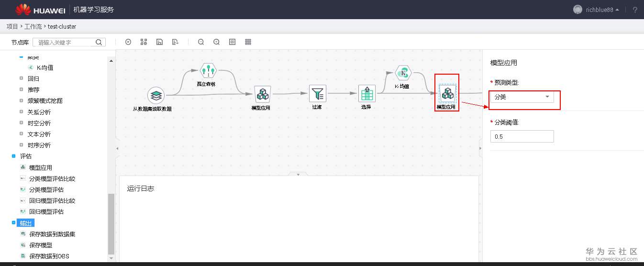Collapse the 输出 category
This screenshot has width=644, height=266.
13,222
